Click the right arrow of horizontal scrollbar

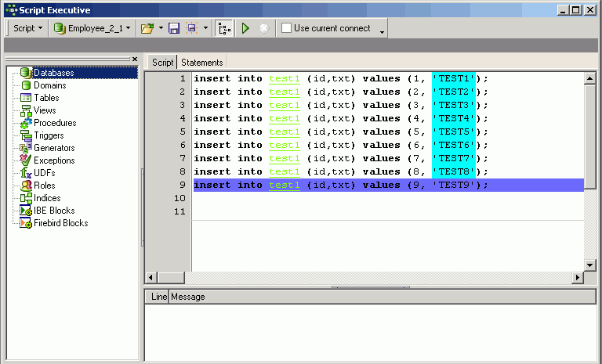578,277
